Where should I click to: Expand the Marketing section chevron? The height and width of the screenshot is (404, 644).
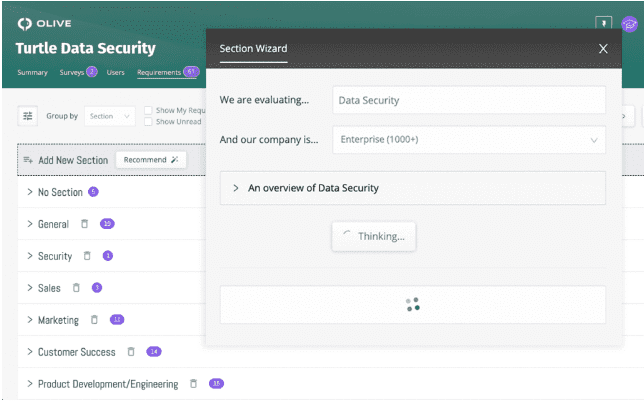pyautogui.click(x=30, y=320)
